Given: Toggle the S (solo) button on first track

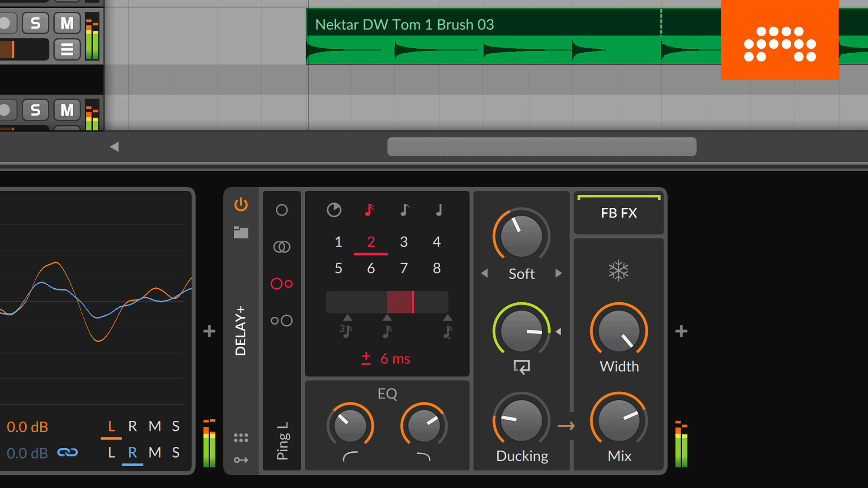Looking at the screenshot, I should [34, 23].
